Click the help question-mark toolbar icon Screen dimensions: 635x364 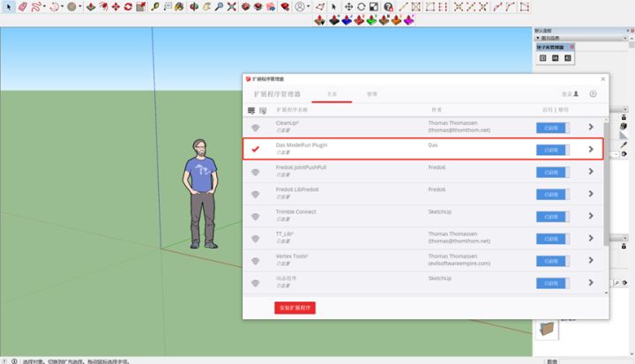coord(388,6)
